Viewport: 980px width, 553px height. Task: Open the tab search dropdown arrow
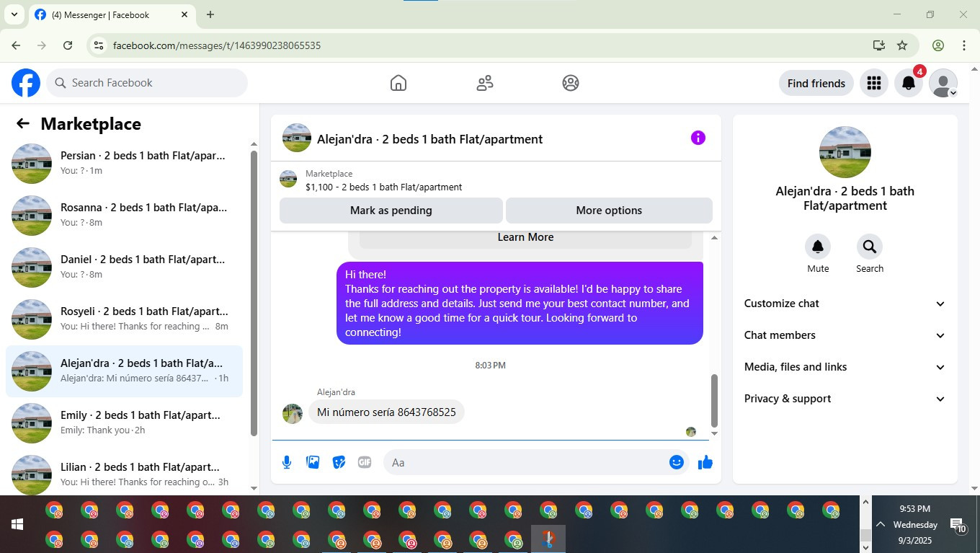(14, 14)
